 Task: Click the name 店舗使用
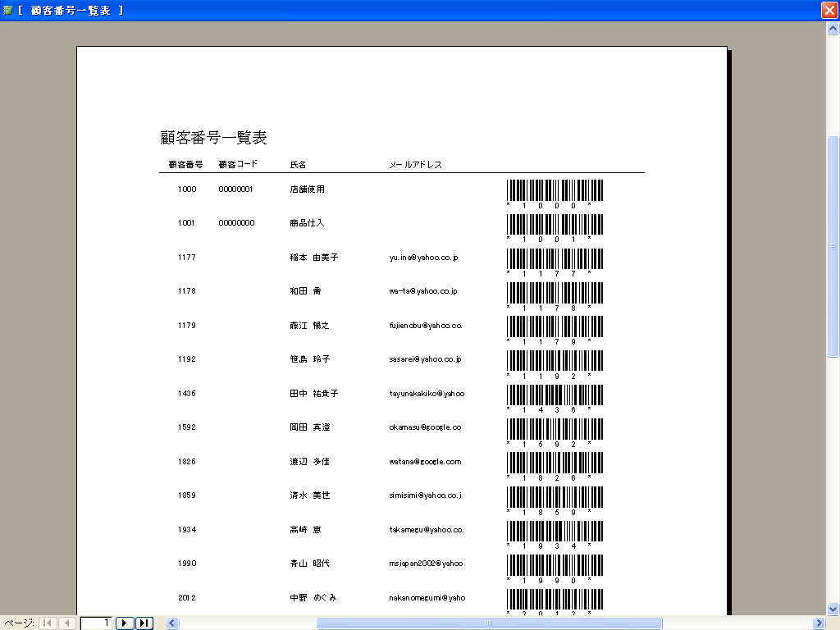307,189
